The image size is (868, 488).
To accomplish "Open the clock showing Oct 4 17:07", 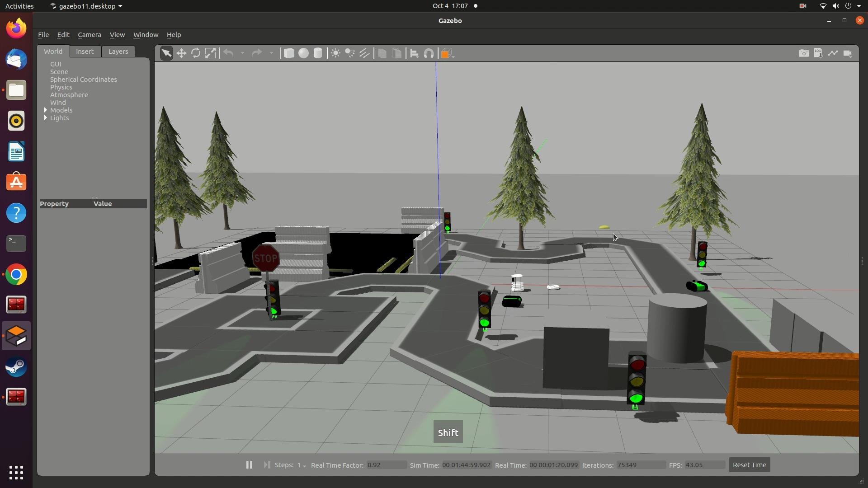I will click(x=450, y=6).
